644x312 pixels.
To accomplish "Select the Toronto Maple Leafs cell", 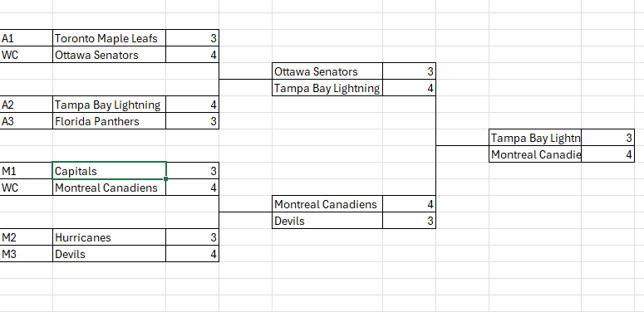I will [109, 38].
